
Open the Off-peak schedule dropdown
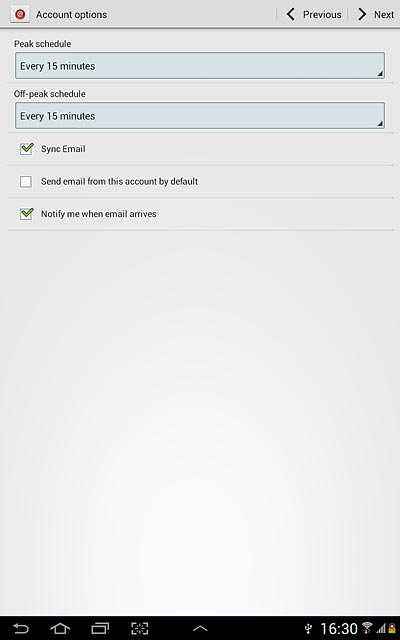point(200,116)
